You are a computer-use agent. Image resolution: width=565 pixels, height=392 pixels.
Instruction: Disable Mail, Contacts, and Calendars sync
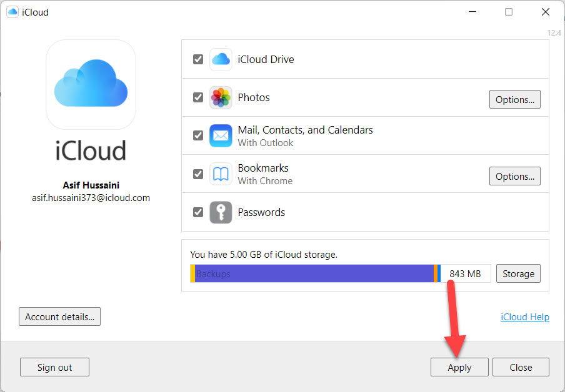click(x=198, y=136)
